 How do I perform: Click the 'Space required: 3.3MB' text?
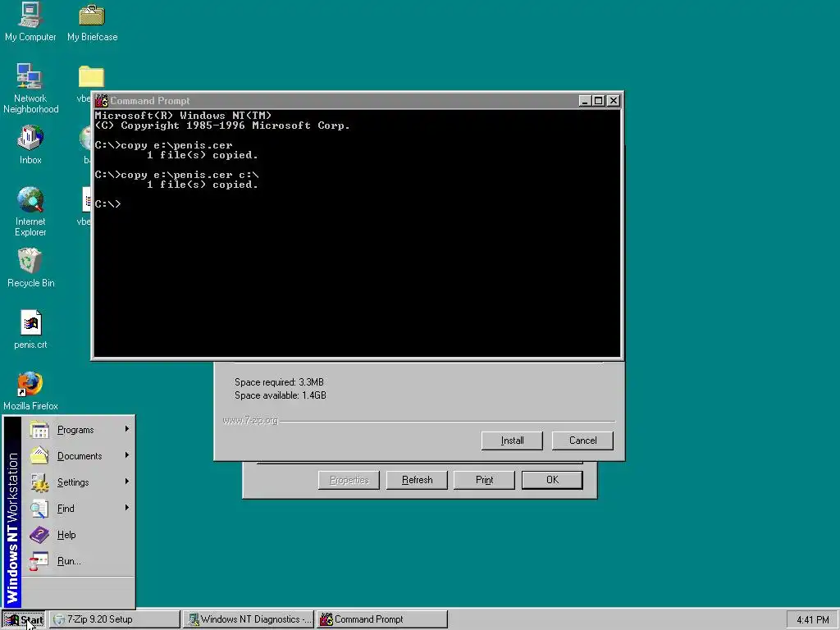279,382
